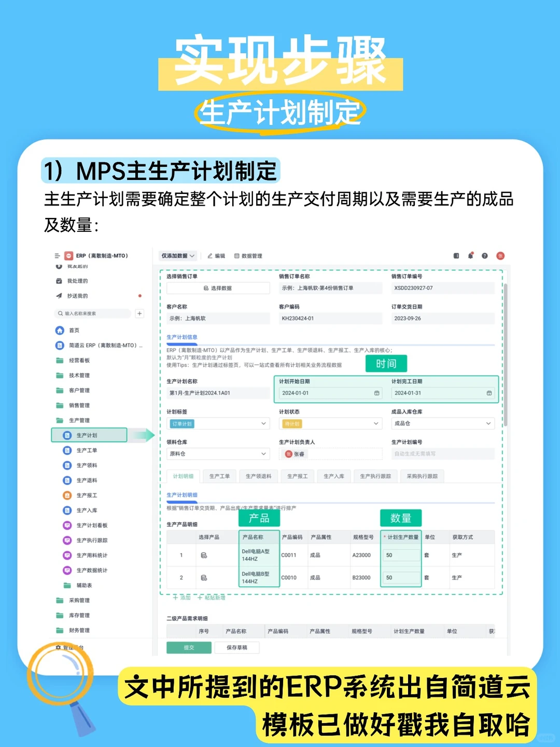The height and width of the screenshot is (747, 560).
Task: Open the purple 生产计划看板 icon
Action: pyautogui.click(x=67, y=525)
